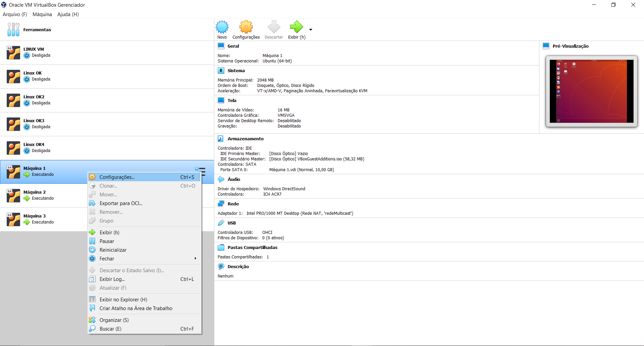The height and width of the screenshot is (346, 644).
Task: Choose Organizar (S) in context menu
Action: 145,320
